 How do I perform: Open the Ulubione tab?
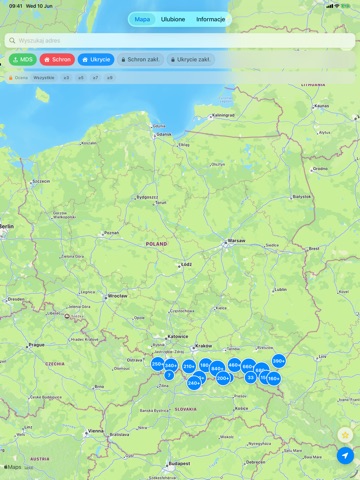(x=173, y=19)
